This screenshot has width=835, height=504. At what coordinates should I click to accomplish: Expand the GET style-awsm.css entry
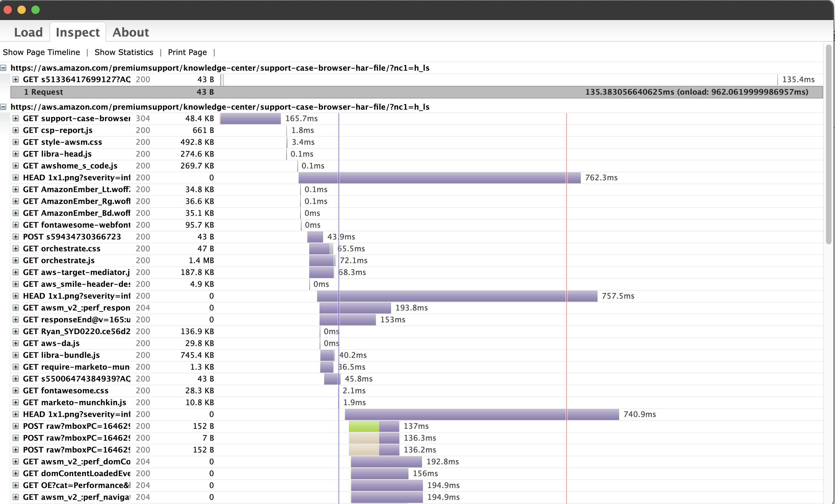[16, 142]
